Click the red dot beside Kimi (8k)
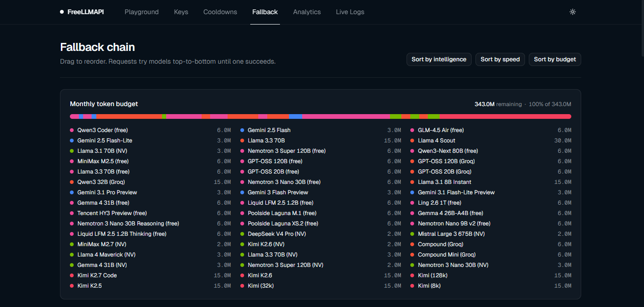The image size is (644, 307). (413, 286)
